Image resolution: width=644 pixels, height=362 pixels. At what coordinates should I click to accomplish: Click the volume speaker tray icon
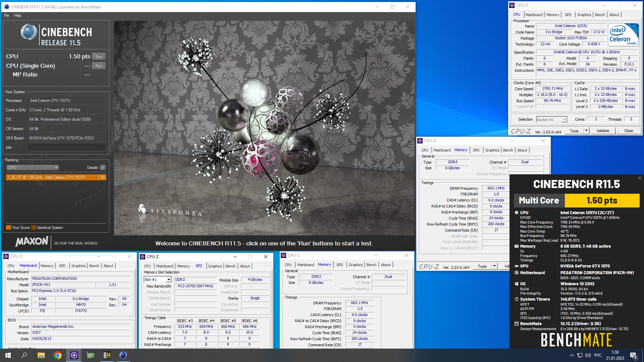tap(588, 355)
